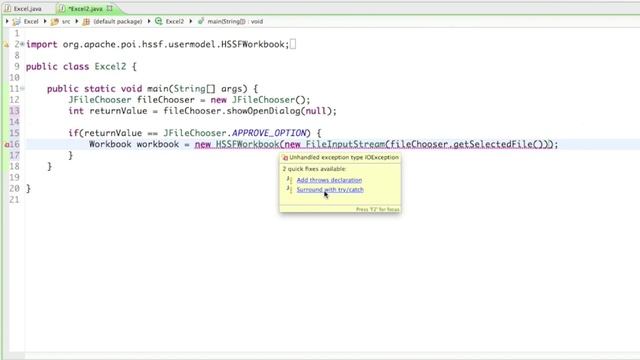The width and height of the screenshot is (640, 360).
Task: Click the Excel2 class breadcrumb
Action: (x=175, y=22)
